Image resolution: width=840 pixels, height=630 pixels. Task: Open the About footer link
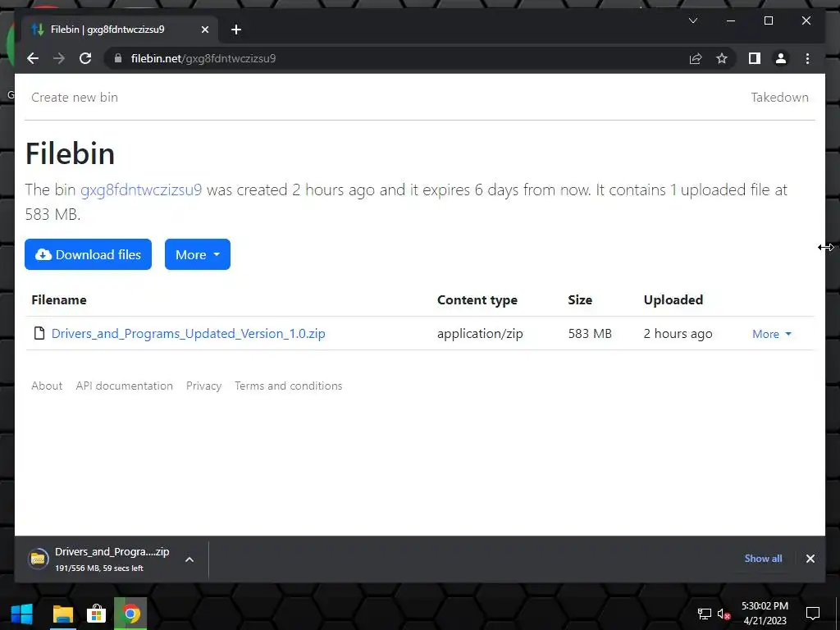[x=47, y=386]
